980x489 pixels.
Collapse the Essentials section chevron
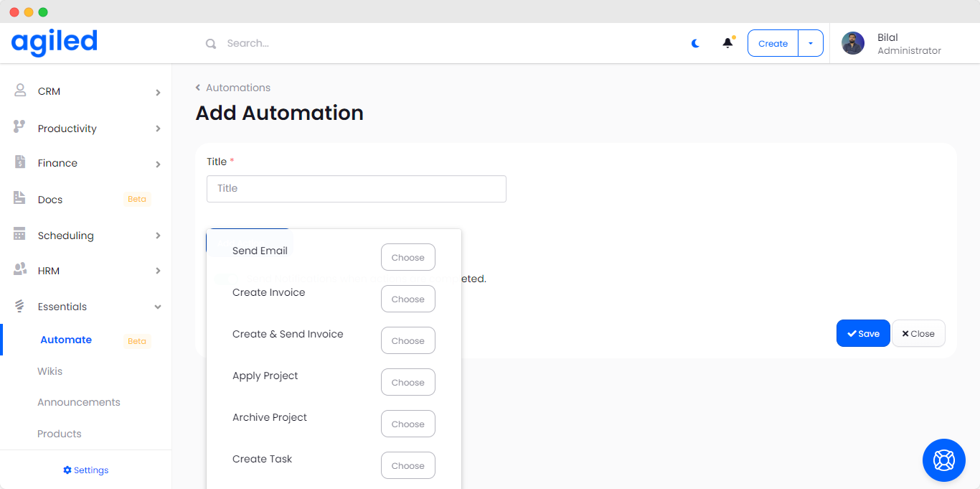tap(158, 307)
